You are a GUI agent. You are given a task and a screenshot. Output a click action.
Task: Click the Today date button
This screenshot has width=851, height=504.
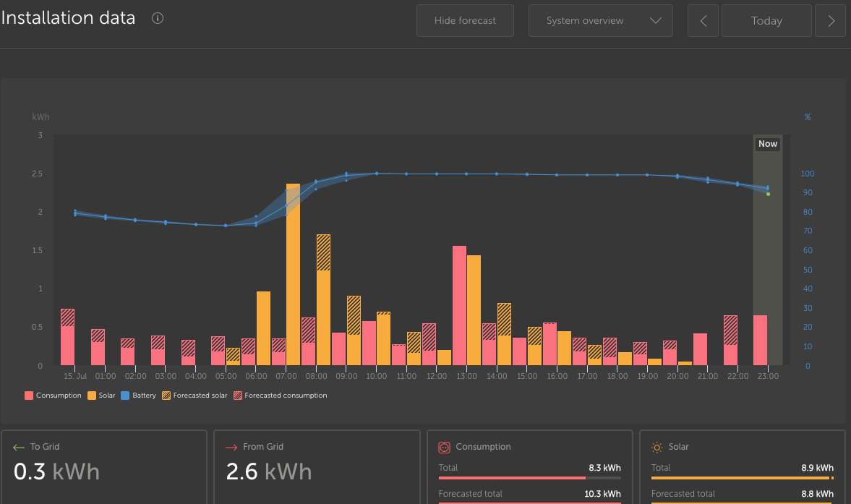pyautogui.click(x=766, y=21)
